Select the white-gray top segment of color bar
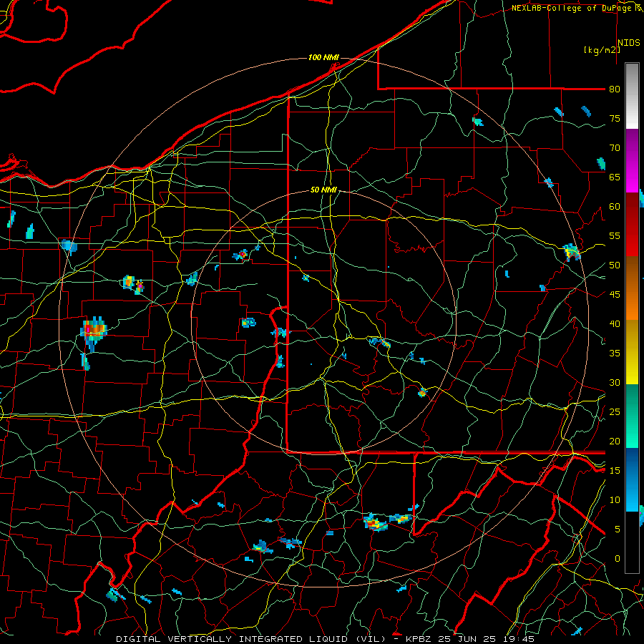This screenshot has height=644, width=644. 632,96
